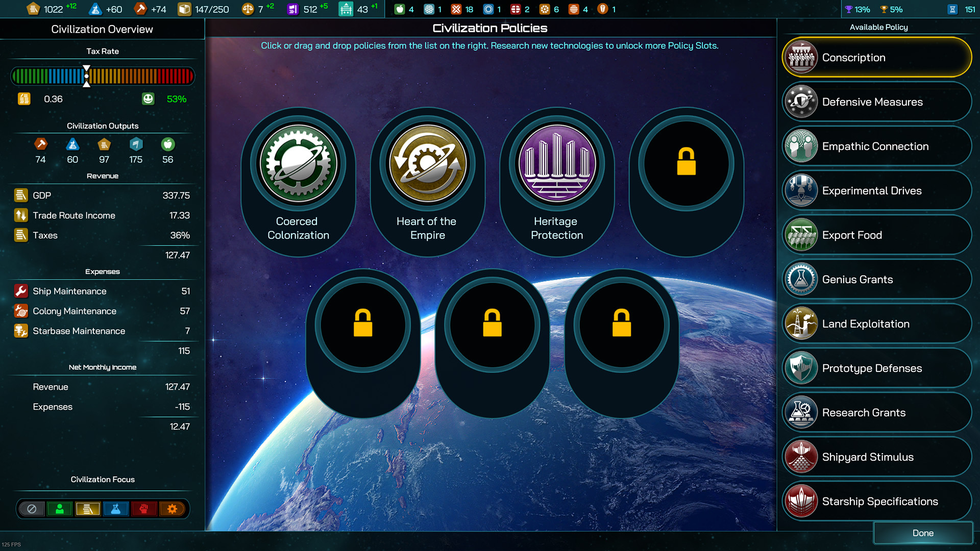This screenshot has height=551, width=980.
Task: Click the locked fourth policy slot
Action: click(x=686, y=164)
